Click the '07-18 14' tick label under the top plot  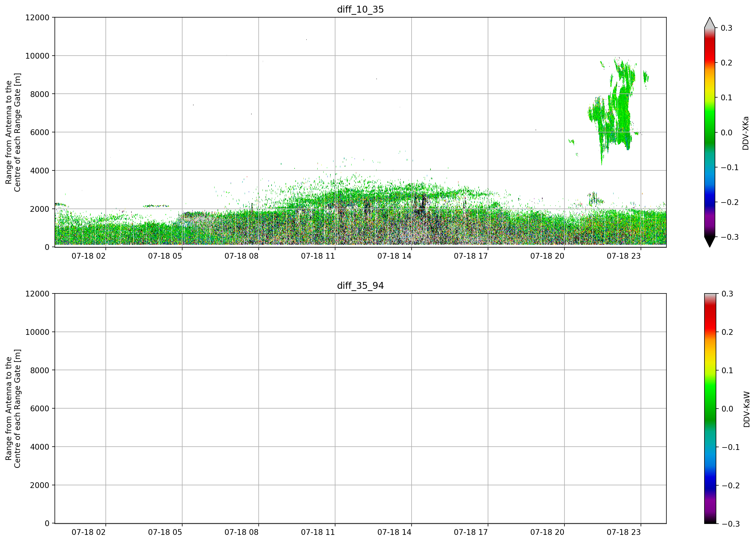point(394,256)
